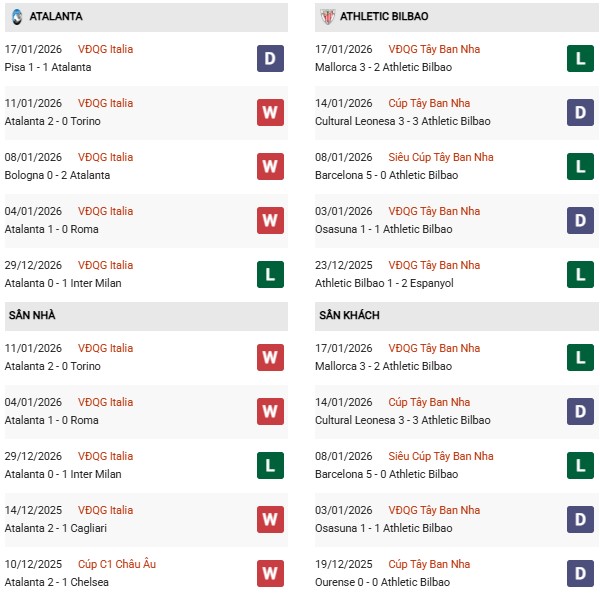
Task: Click the W badge for Bologna 0-2 Atalanta
Action: point(270,166)
